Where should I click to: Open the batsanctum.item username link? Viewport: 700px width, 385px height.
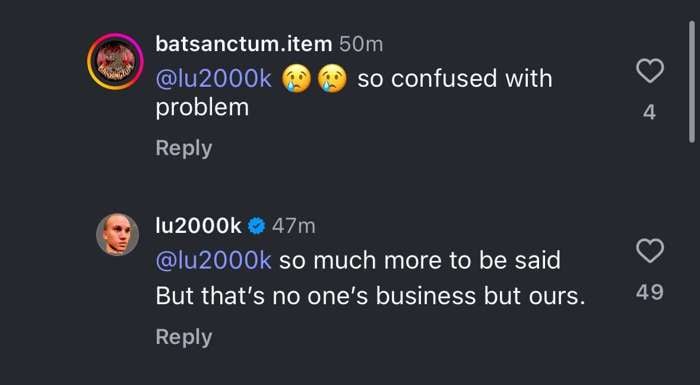click(244, 44)
